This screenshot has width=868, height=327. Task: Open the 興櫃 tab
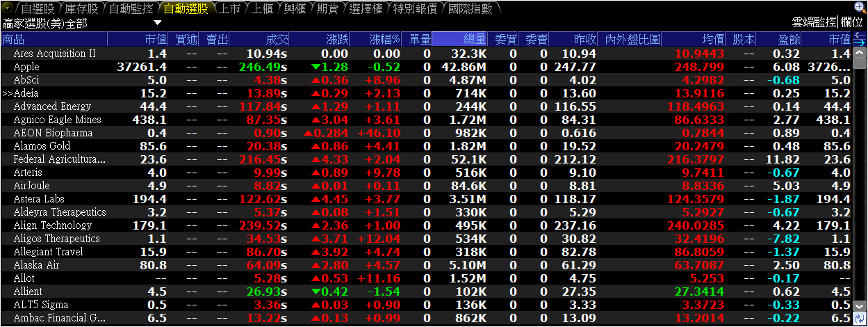tap(295, 9)
